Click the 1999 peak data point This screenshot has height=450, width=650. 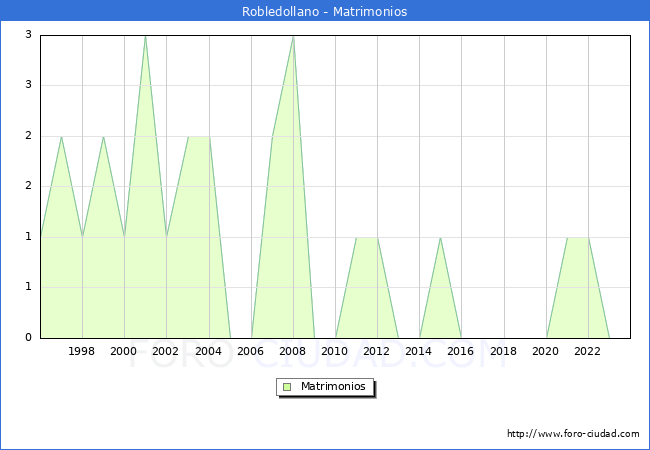coord(103,137)
